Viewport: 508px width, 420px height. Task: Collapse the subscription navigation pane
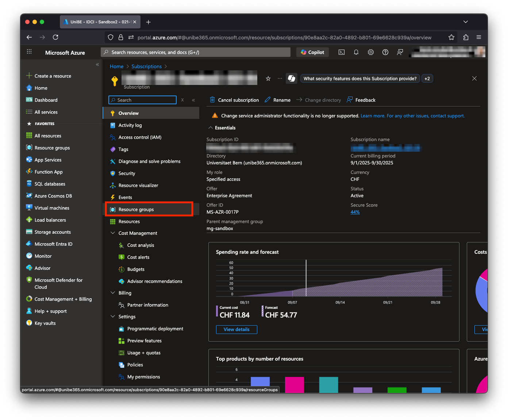[194, 100]
